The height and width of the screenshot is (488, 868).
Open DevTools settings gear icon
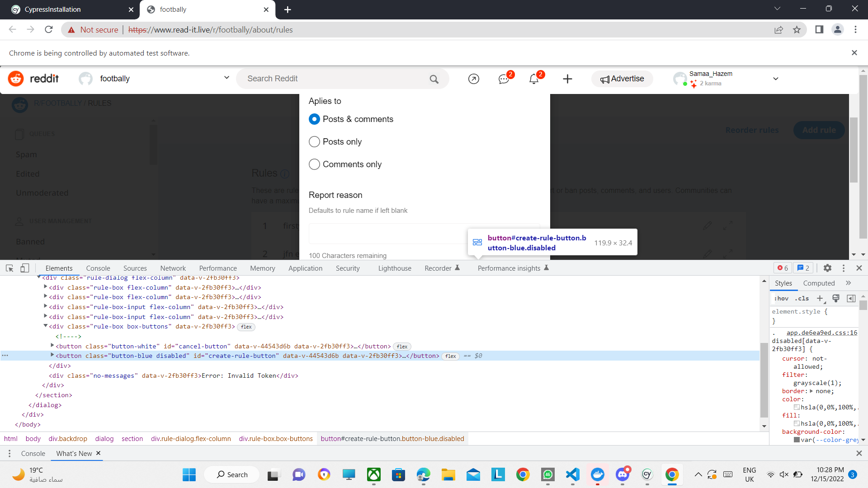click(x=827, y=268)
